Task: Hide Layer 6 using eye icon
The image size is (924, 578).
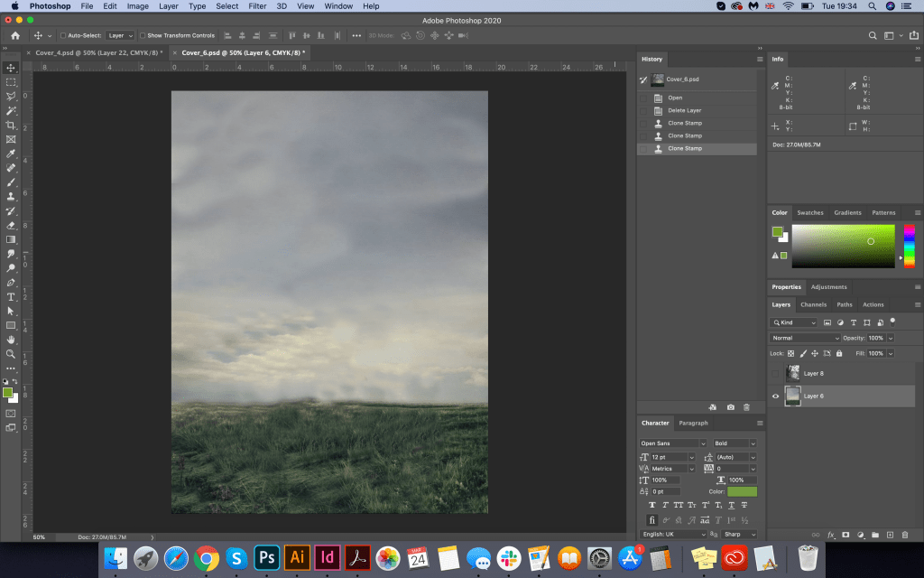Action: pyautogui.click(x=775, y=396)
